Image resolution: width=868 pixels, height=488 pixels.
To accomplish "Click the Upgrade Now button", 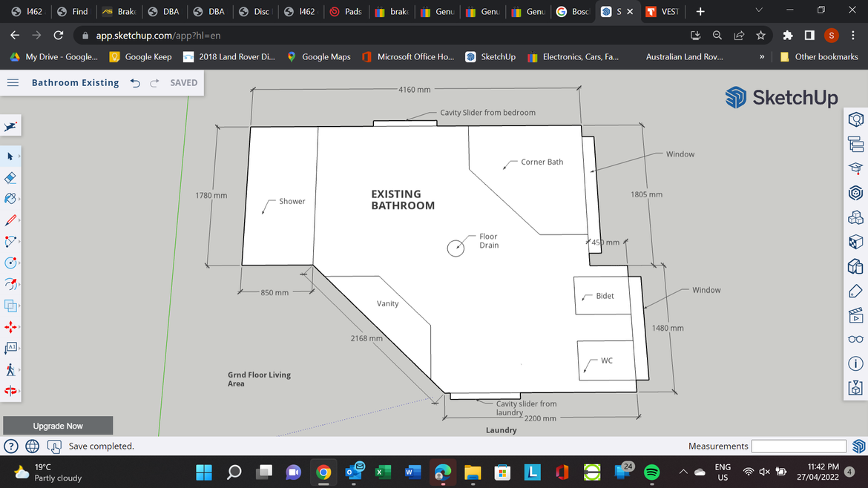I will [x=58, y=426].
